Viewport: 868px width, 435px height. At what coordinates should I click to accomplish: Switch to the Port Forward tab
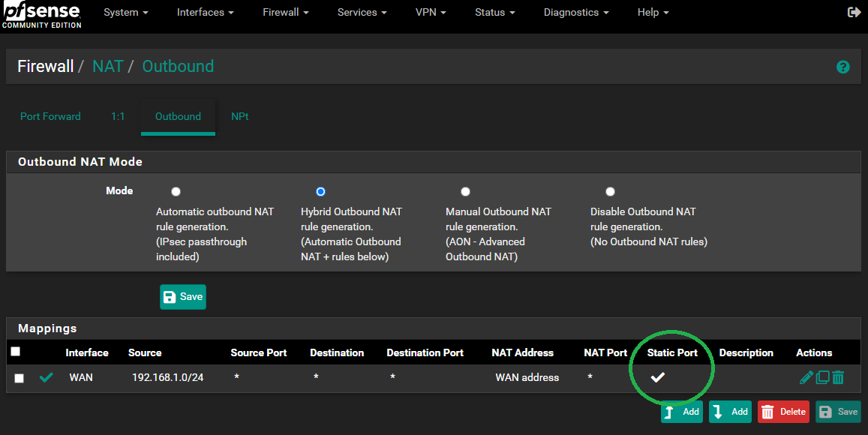click(x=50, y=117)
